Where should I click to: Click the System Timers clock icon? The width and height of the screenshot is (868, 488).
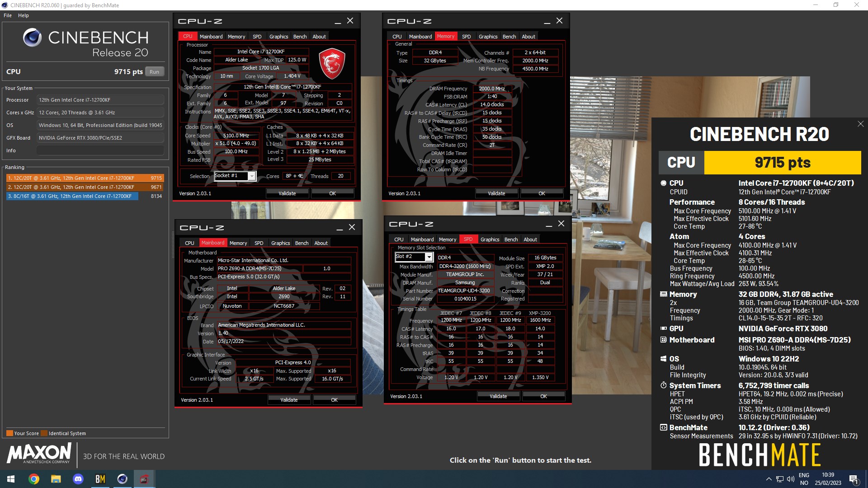tap(663, 385)
